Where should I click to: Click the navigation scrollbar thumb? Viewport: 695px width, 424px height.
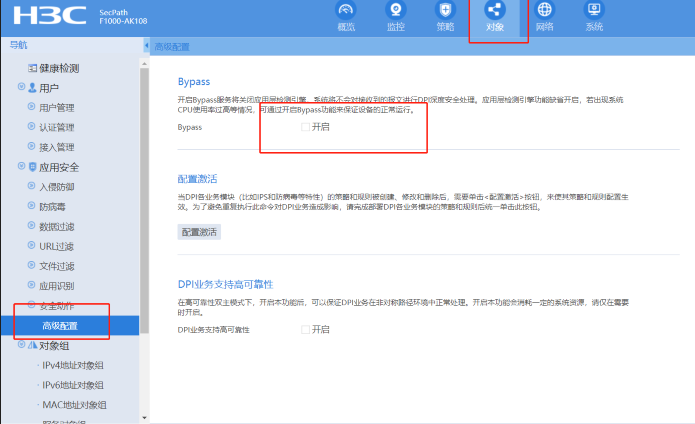coord(144,200)
